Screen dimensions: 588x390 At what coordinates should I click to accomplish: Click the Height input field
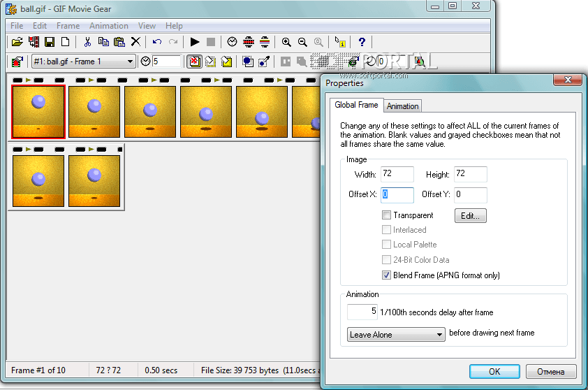(471, 174)
